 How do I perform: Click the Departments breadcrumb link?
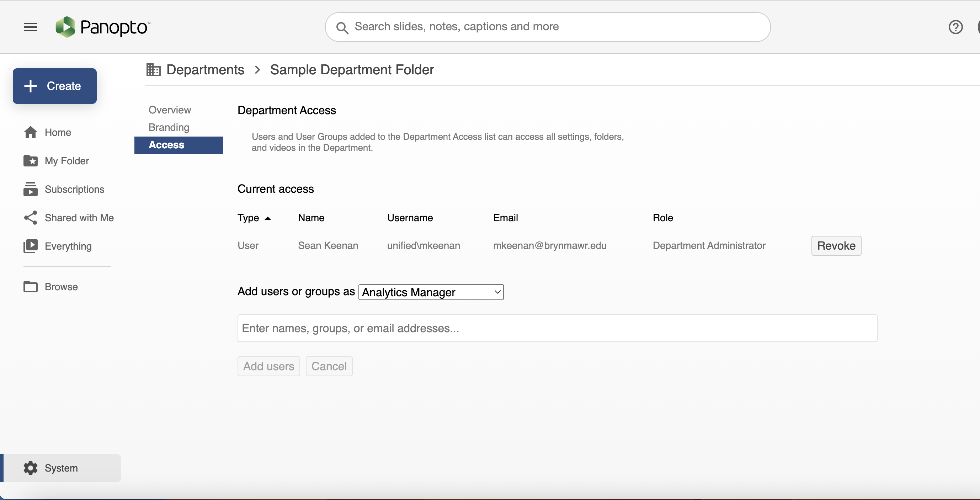[206, 70]
